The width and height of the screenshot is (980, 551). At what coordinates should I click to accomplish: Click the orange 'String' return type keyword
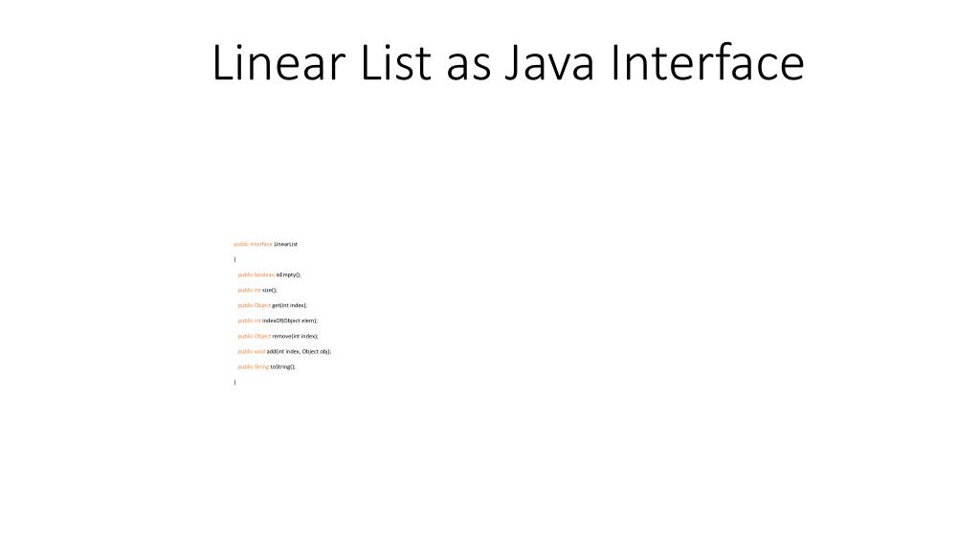[x=261, y=366]
